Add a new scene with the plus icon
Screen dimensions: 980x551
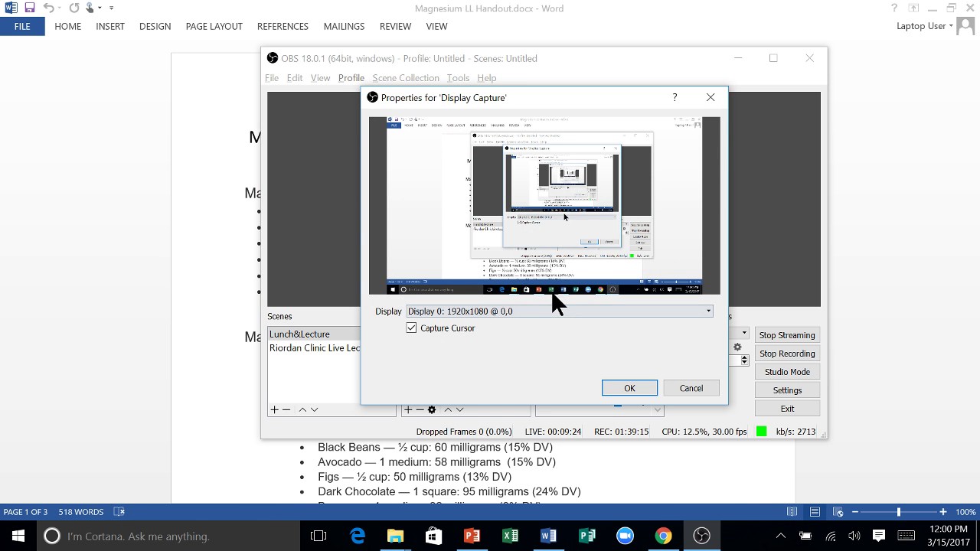pos(274,410)
